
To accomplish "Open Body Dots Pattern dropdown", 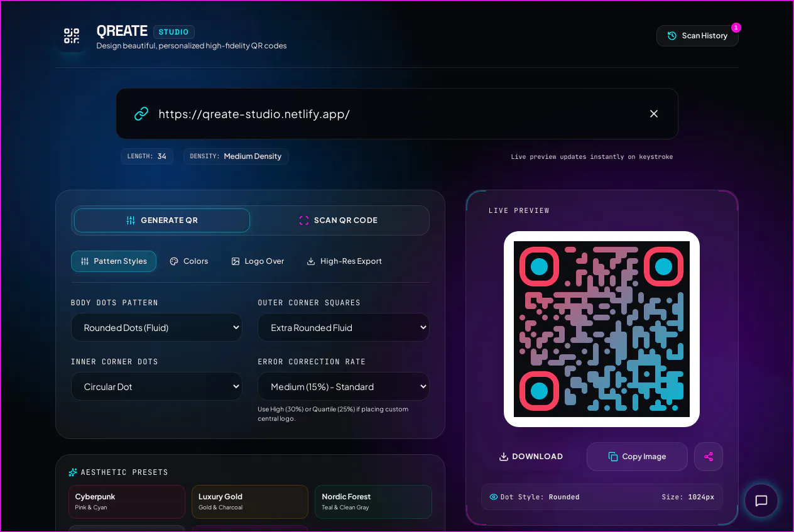I will coord(156,327).
